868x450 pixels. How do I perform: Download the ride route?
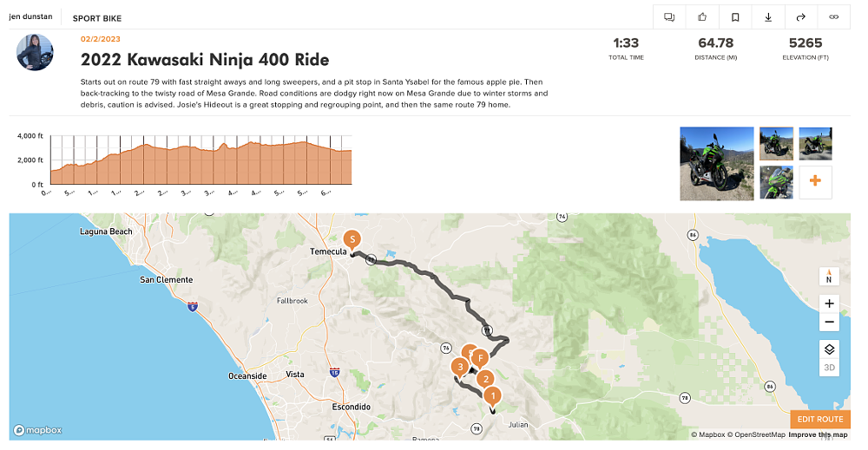[x=768, y=17]
